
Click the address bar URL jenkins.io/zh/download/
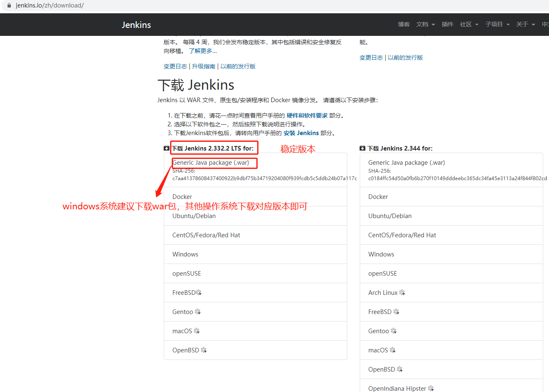tap(50, 5)
